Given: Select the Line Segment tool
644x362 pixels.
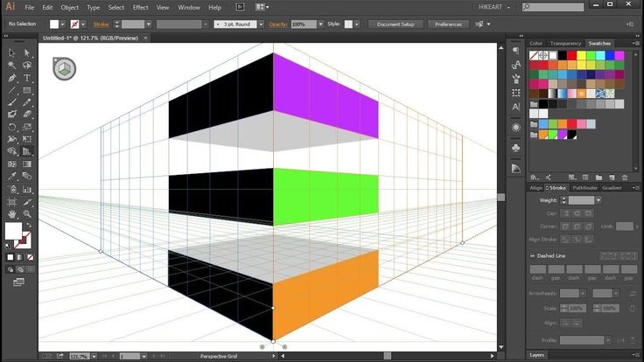Looking at the screenshot, I should tap(12, 90).
